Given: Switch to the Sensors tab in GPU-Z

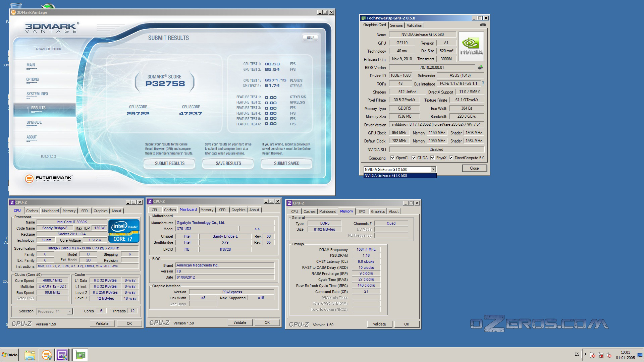Looking at the screenshot, I should coord(396,25).
